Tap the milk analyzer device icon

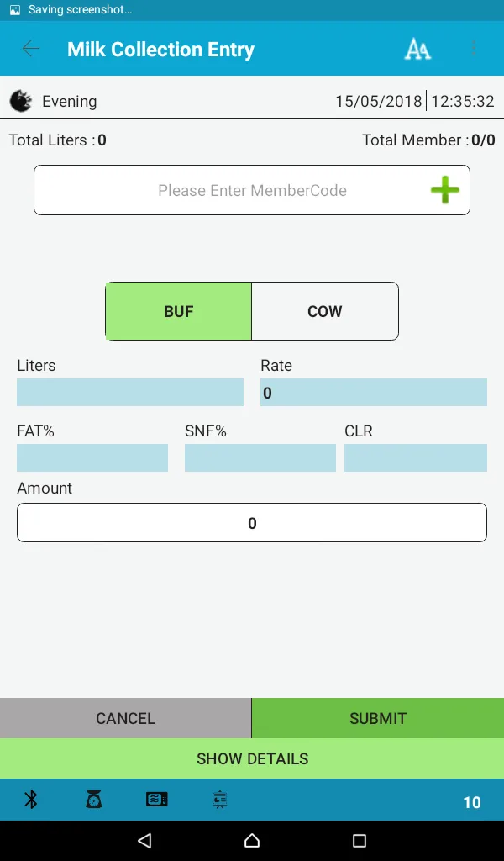[x=157, y=800]
